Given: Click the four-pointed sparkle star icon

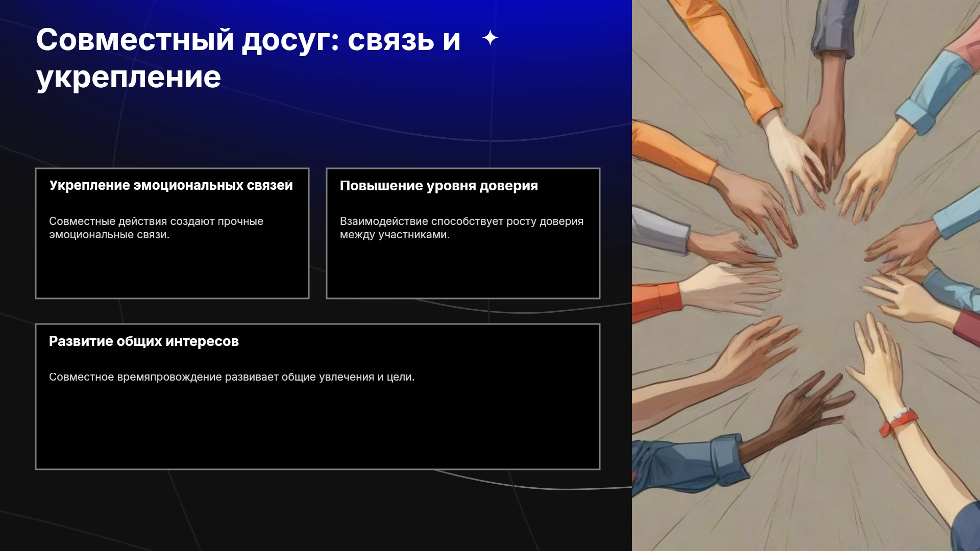Looking at the screenshot, I should pyautogui.click(x=490, y=38).
